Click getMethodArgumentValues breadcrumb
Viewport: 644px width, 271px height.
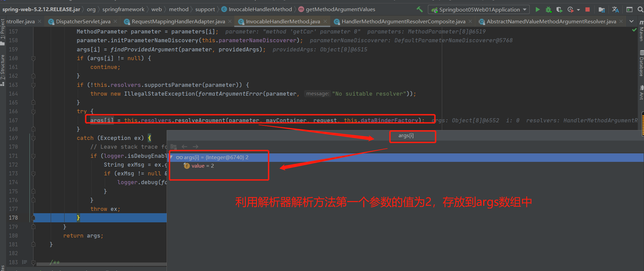[x=337, y=9]
